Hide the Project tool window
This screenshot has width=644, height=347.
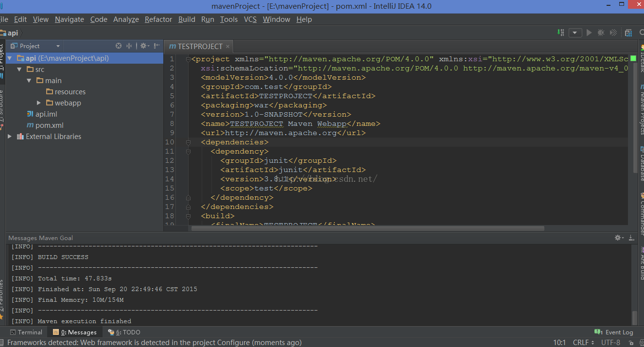click(x=157, y=46)
